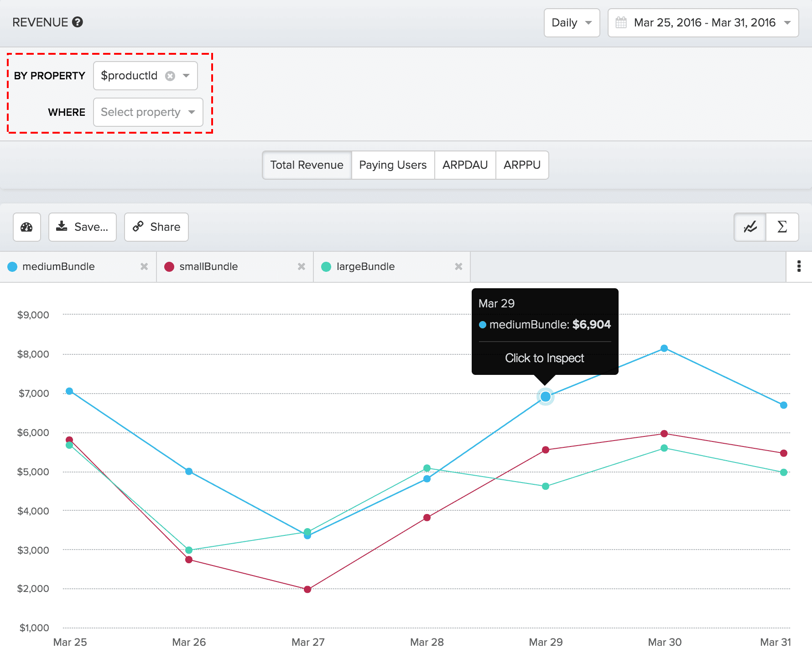Click the Save... button

point(83,227)
